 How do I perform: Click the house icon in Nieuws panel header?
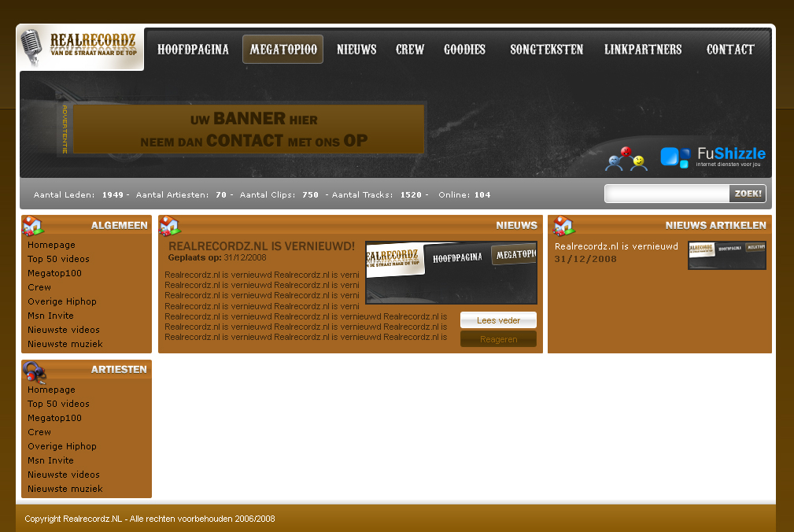pyautogui.click(x=170, y=226)
